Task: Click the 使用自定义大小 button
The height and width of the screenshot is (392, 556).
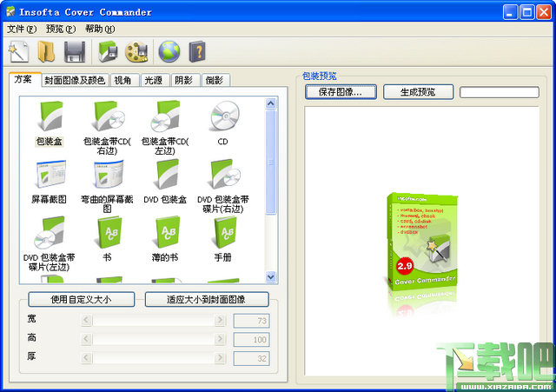Action: click(81, 299)
